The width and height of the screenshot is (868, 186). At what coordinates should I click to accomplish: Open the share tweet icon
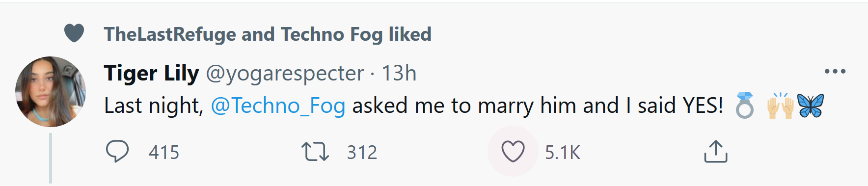(716, 151)
